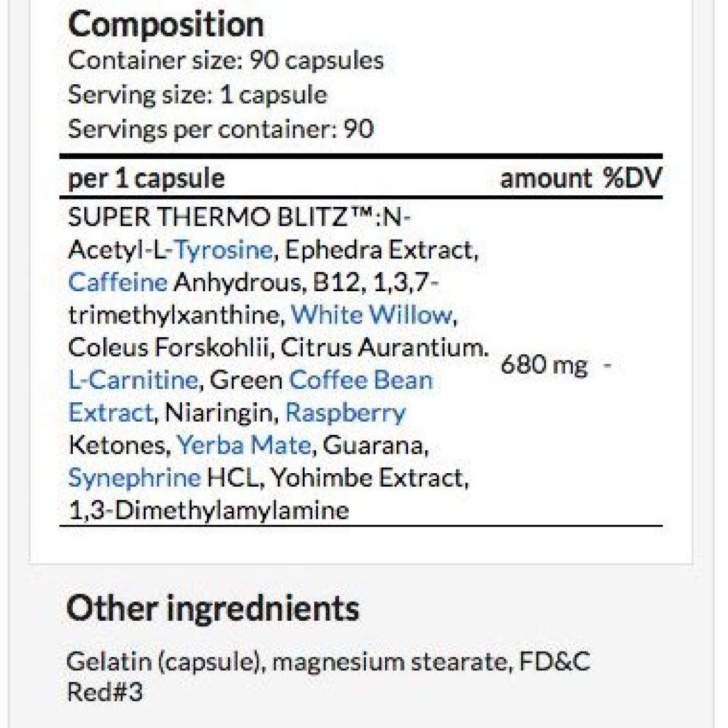The width and height of the screenshot is (728, 728).
Task: Open the Raspberry ingredient link
Action: [x=345, y=414]
